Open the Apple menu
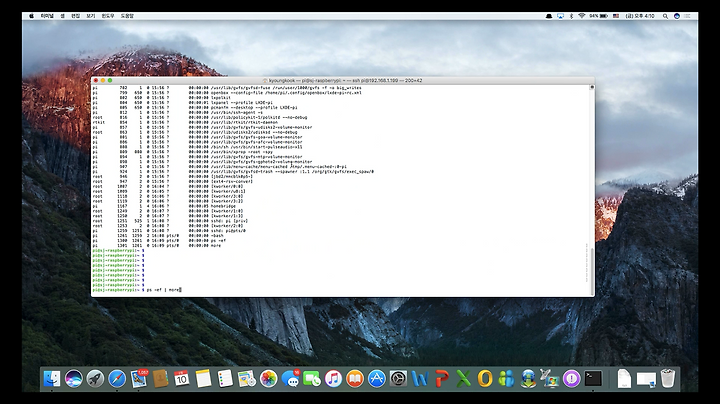Image resolution: width=720 pixels, height=404 pixels. (32, 16)
